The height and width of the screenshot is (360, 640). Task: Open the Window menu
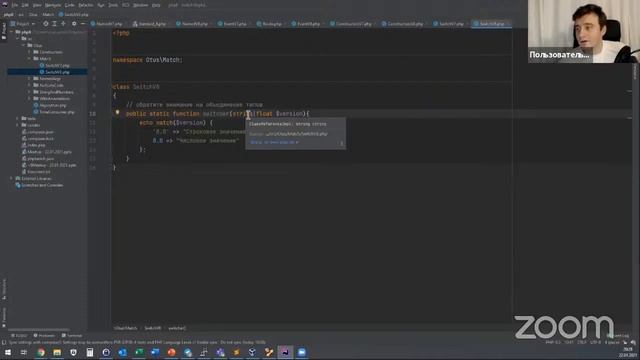[x=140, y=5]
